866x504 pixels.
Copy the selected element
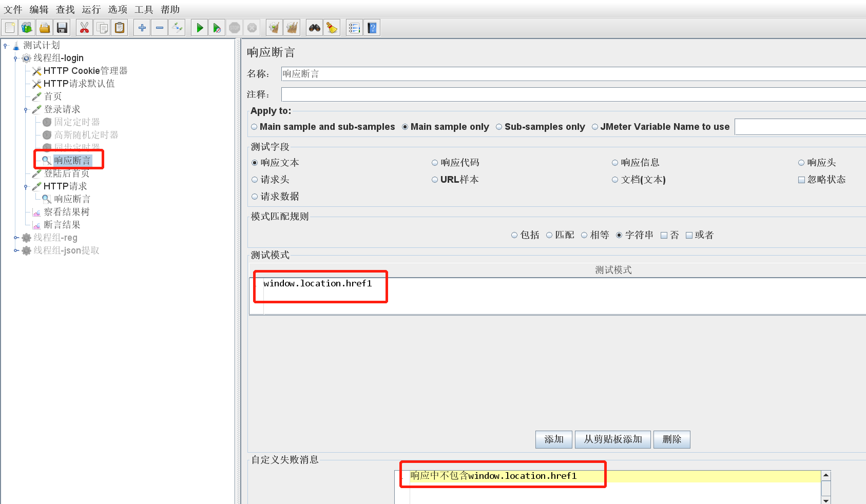[102, 28]
